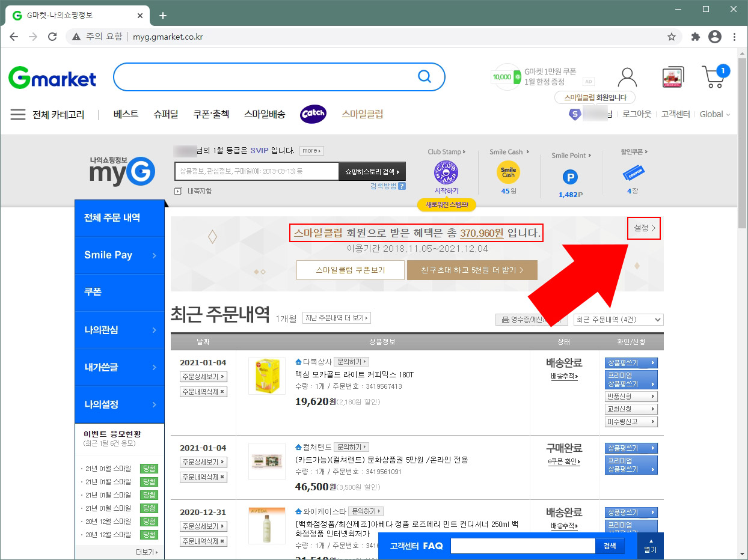The height and width of the screenshot is (560, 748).
Task: Open Chrome three-dot menu
Action: point(734,37)
